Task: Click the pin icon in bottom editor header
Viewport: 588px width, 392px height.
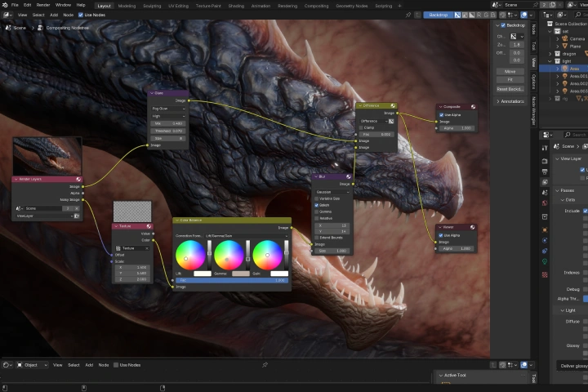Action: tap(265, 364)
